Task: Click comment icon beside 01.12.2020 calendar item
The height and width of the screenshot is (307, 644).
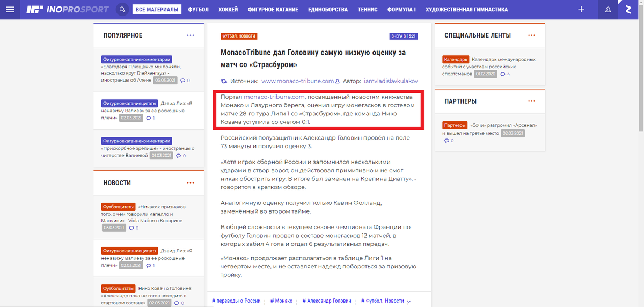Action: coord(502,74)
